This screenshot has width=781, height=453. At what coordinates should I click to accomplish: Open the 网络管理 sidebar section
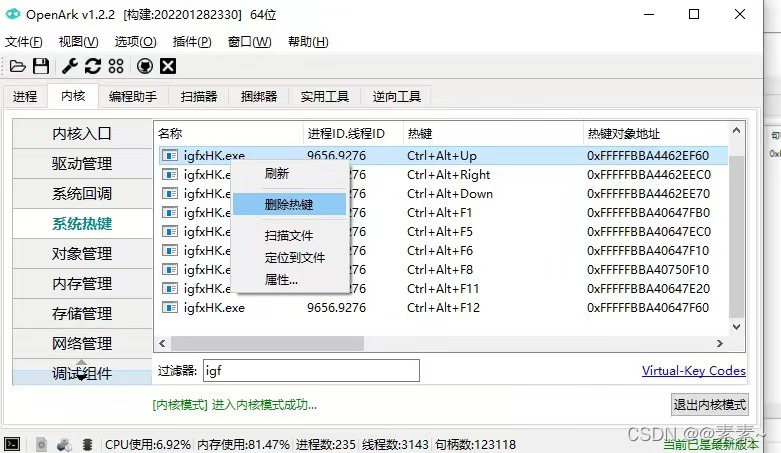tap(82, 343)
